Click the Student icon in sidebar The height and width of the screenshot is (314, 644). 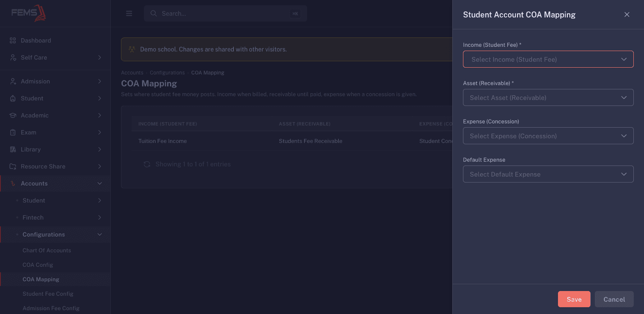click(13, 98)
